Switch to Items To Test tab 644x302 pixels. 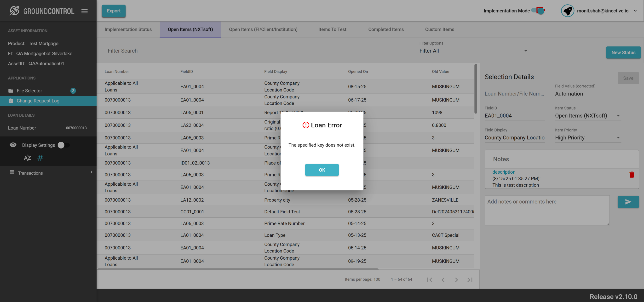tap(332, 29)
